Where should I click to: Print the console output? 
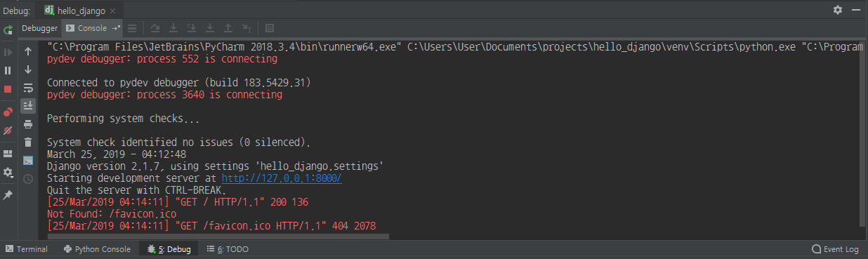tap(28, 124)
